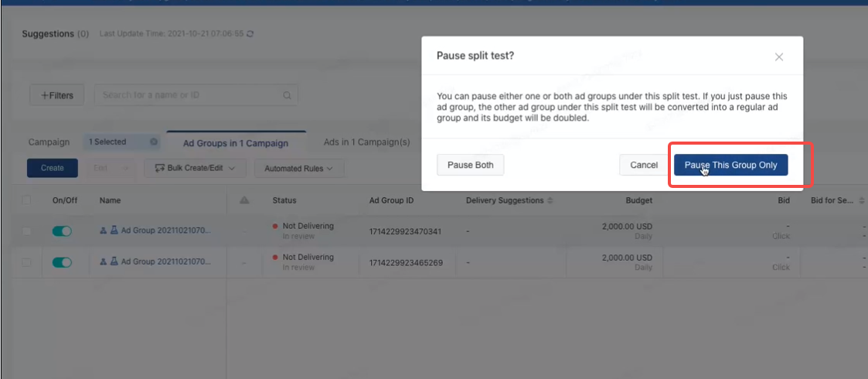Toggle off the second ad group switch
This screenshot has height=379, width=868.
tap(62, 262)
